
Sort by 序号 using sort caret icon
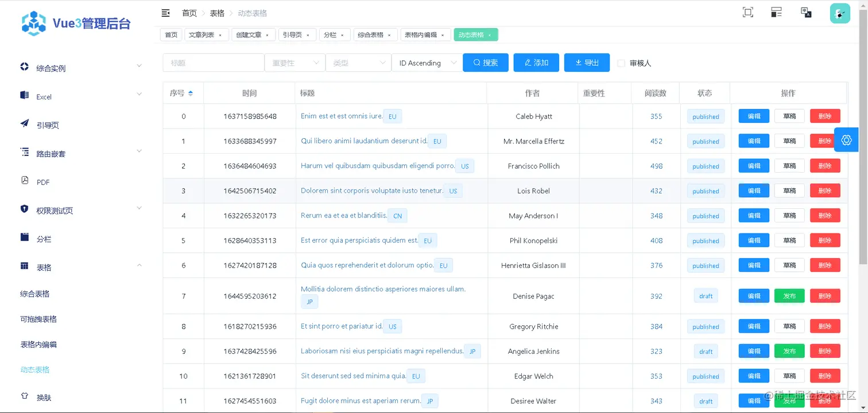tap(191, 93)
